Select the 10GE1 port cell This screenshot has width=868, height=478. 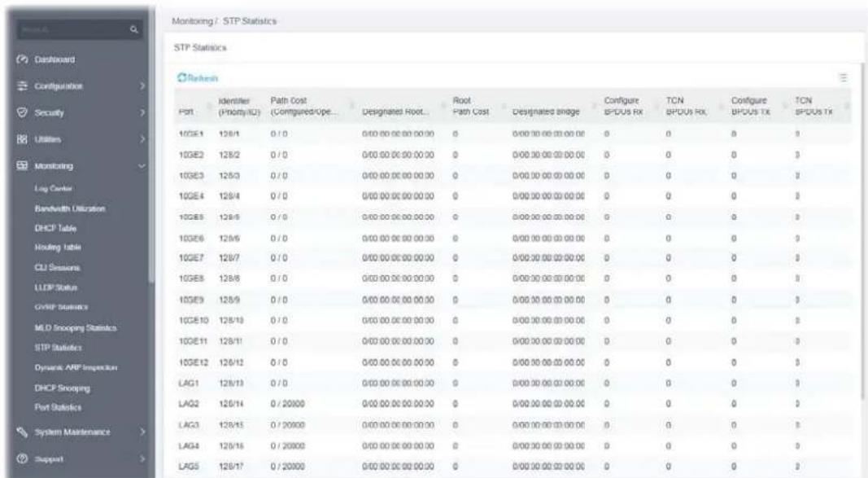click(x=191, y=134)
